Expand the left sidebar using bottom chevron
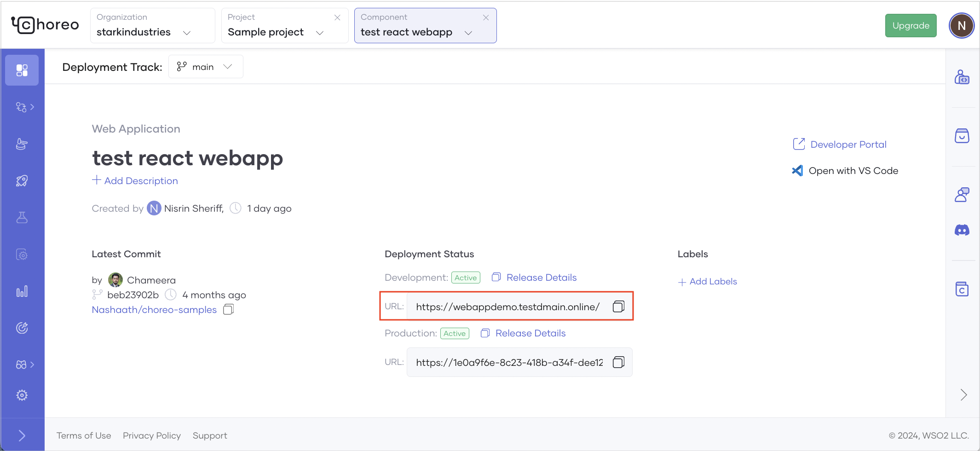This screenshot has height=451, width=980. [22, 435]
